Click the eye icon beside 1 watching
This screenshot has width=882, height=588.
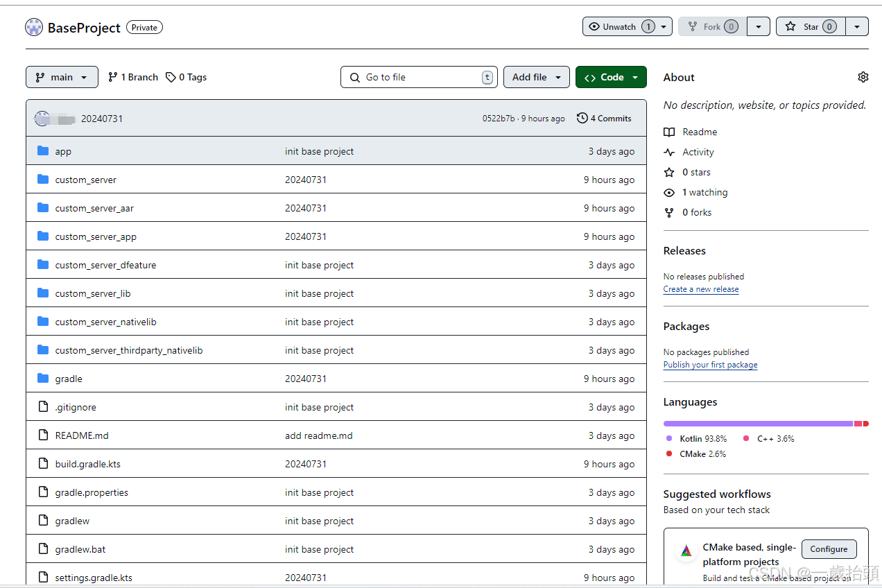point(669,192)
